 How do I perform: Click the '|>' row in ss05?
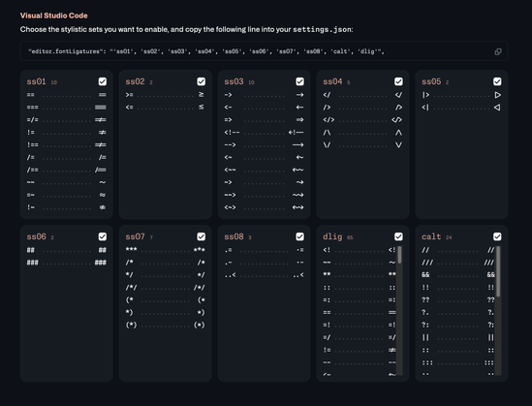pos(461,95)
